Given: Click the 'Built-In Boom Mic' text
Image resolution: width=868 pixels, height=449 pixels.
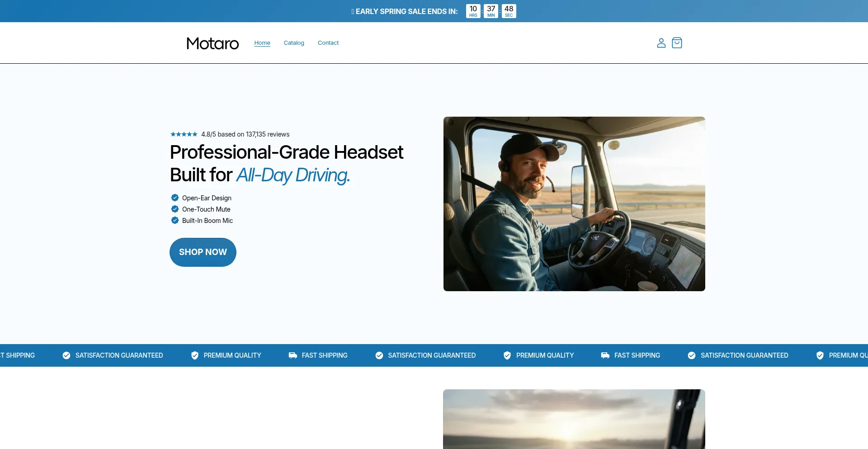Looking at the screenshot, I should (x=208, y=221).
